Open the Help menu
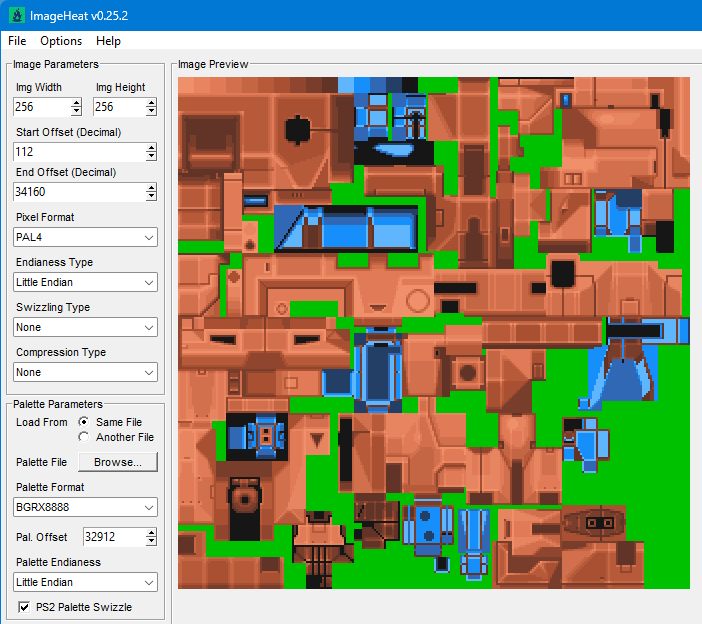This screenshot has width=702, height=624. click(x=108, y=41)
